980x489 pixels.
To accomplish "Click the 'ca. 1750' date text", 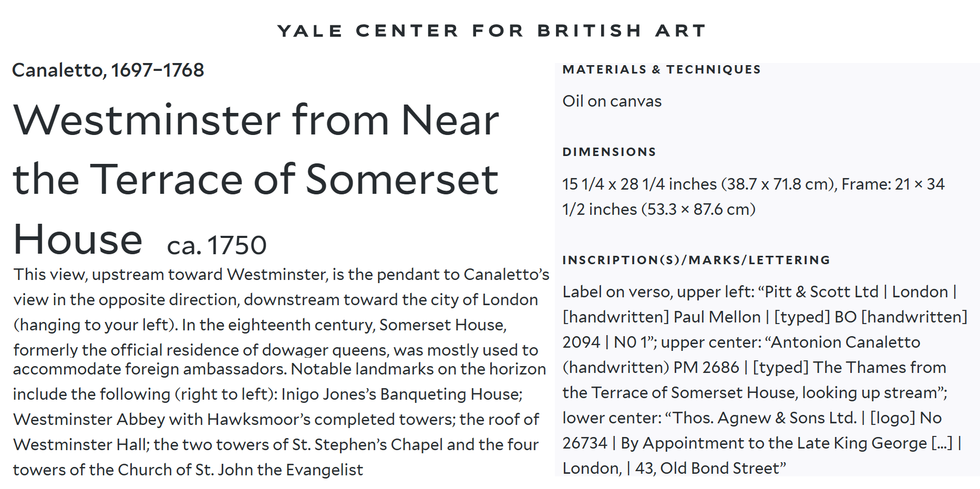I will pos(216,245).
